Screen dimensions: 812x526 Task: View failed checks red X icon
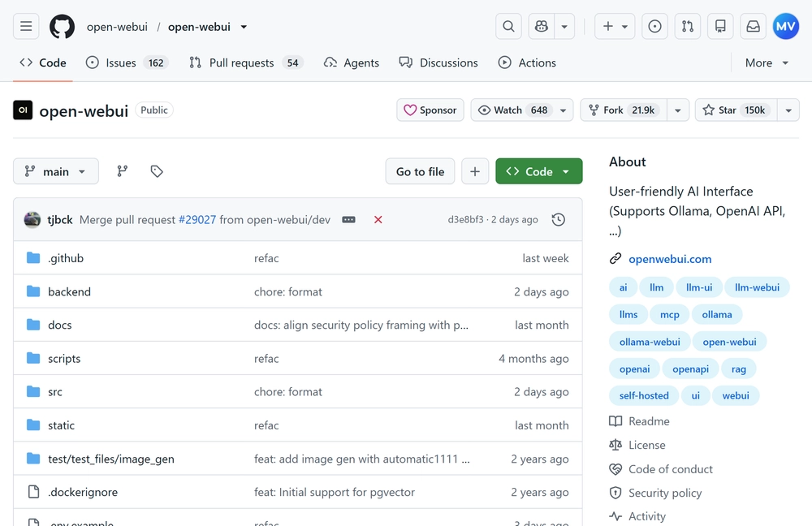378,220
